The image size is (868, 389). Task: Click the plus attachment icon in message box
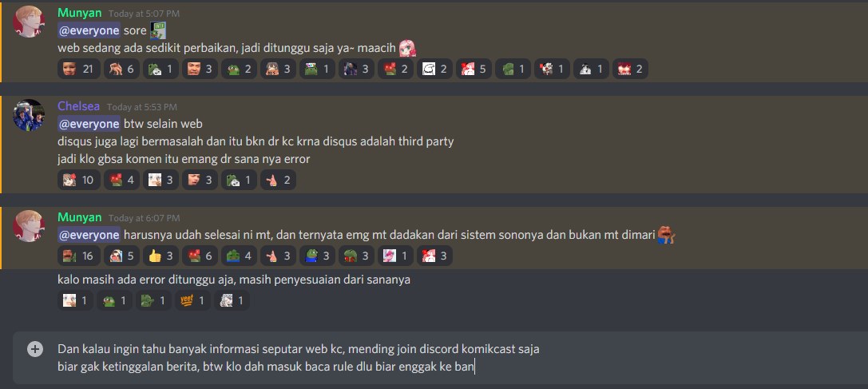tap(35, 349)
